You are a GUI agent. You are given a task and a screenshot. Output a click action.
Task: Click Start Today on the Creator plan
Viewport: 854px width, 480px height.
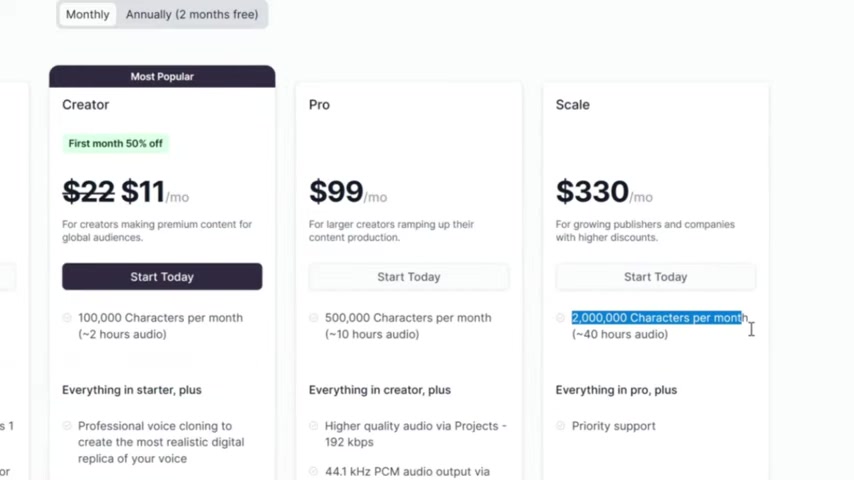point(162,277)
